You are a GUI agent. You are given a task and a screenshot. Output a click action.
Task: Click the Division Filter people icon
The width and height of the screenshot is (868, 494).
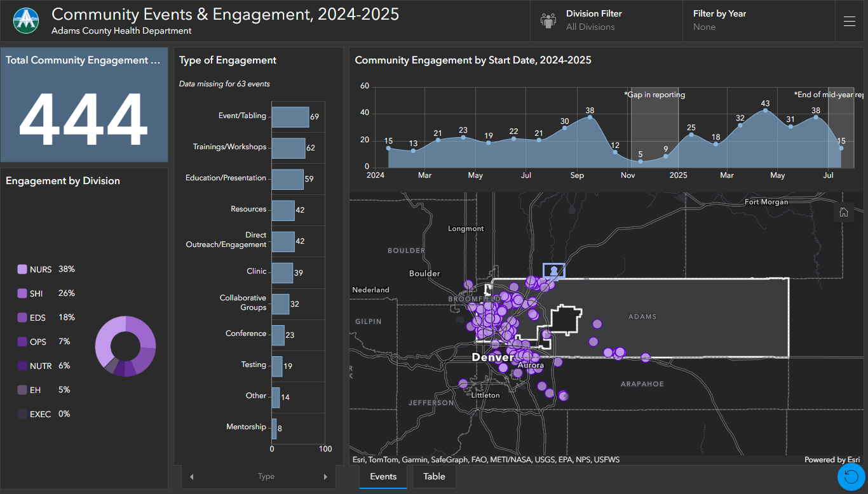tap(548, 21)
